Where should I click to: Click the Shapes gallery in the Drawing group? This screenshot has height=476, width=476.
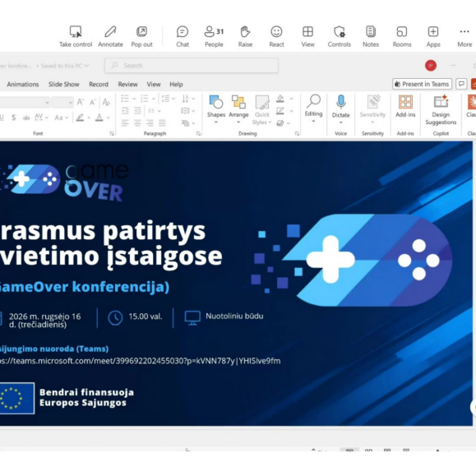click(216, 109)
